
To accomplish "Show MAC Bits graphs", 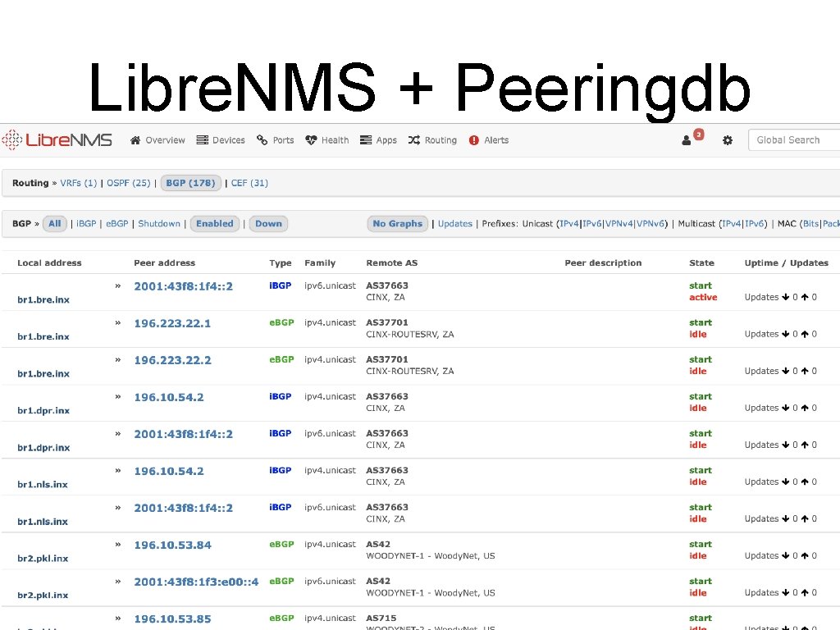I will [810, 224].
